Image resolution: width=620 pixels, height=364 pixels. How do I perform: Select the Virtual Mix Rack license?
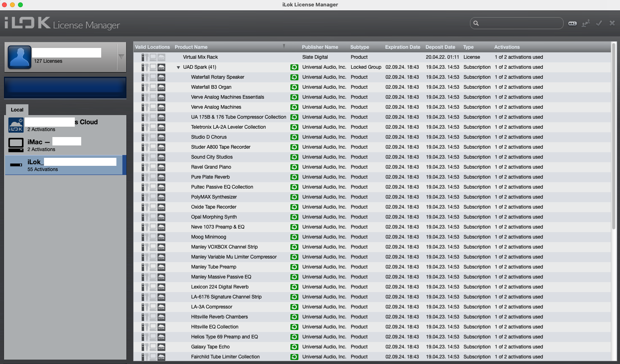coord(372,57)
